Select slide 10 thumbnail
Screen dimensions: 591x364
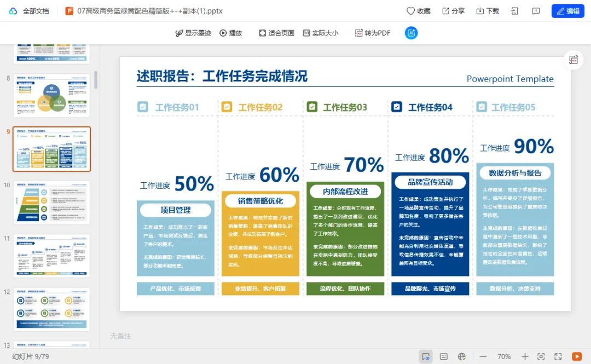(52, 203)
